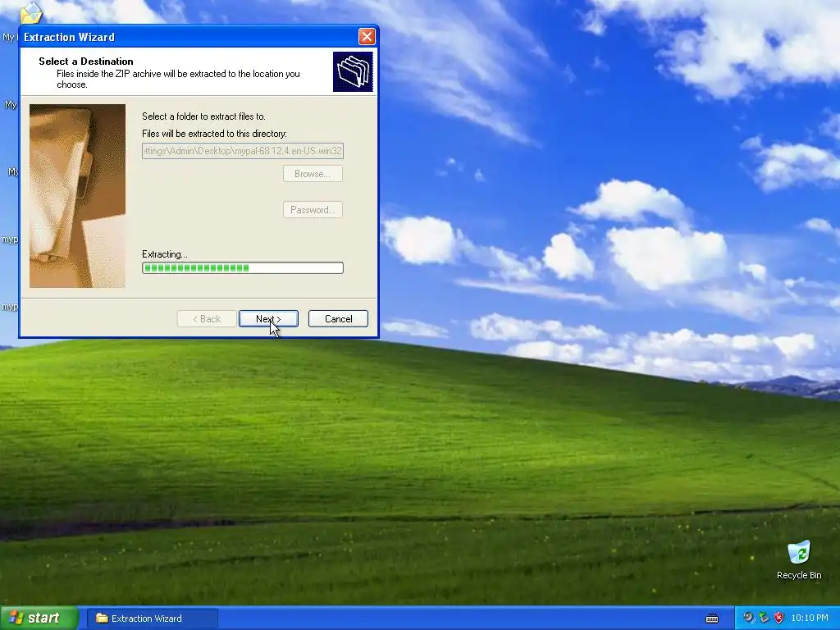Image resolution: width=840 pixels, height=630 pixels.
Task: Click the disabled Password button
Action: pyautogui.click(x=313, y=209)
